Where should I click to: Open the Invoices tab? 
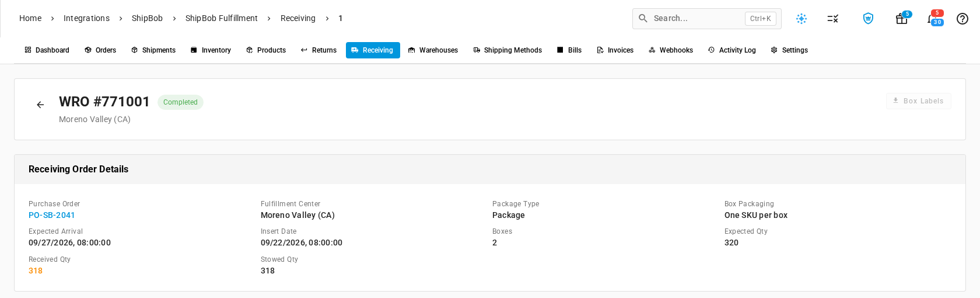click(615, 50)
